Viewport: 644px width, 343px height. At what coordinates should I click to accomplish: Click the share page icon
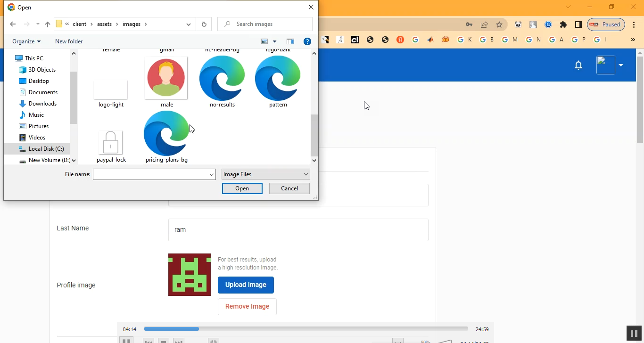(x=484, y=24)
